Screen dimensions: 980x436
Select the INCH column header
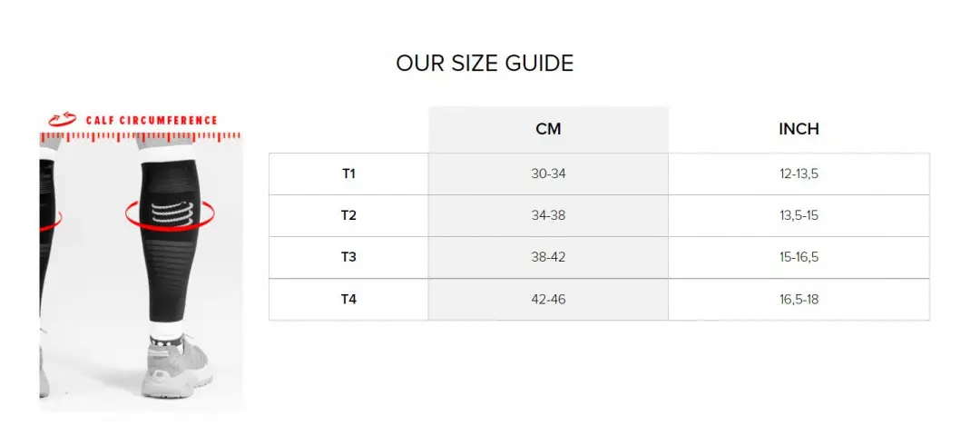[799, 129]
